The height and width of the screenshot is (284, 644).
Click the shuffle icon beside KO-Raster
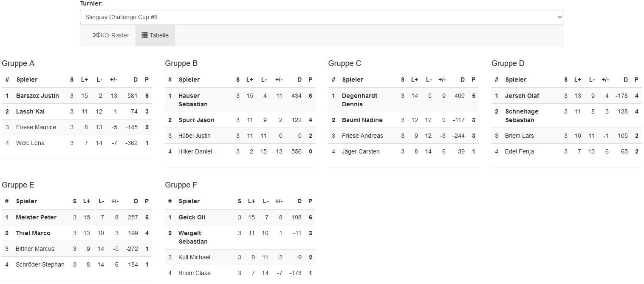(96, 35)
